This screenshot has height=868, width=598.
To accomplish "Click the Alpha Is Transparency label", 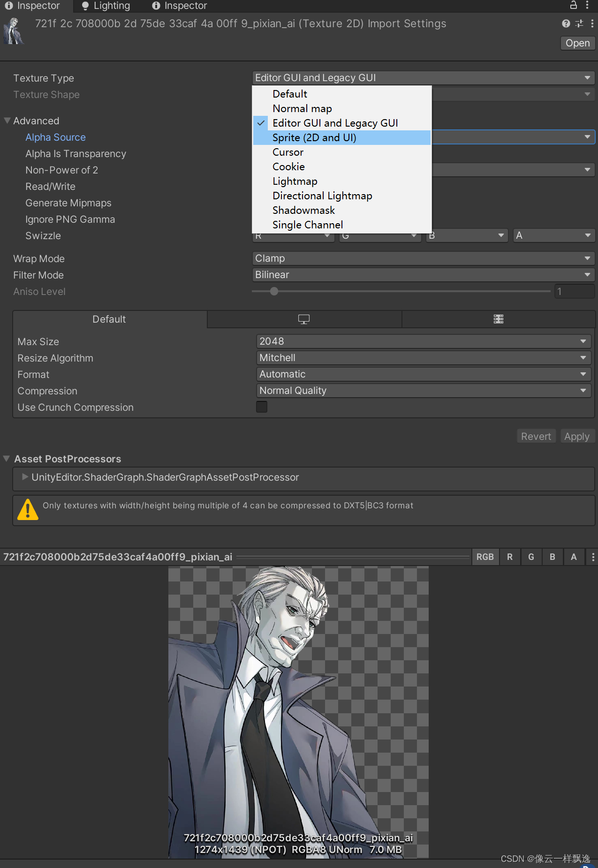I will (76, 154).
